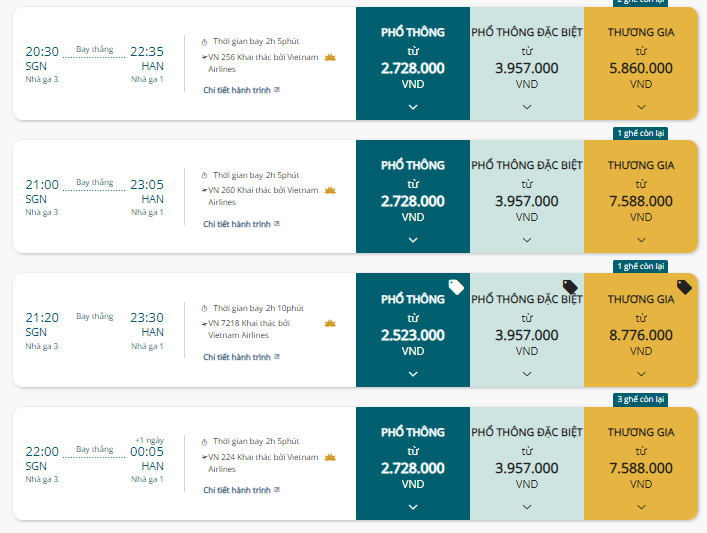Screen dimensions: 707x533
Task: Expand Thương Gia 8.776.000 fare chevron
Action: [641, 374]
